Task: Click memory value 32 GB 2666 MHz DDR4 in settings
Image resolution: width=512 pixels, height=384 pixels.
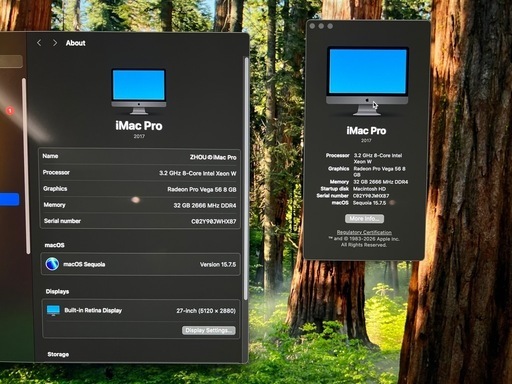Action: coord(205,205)
